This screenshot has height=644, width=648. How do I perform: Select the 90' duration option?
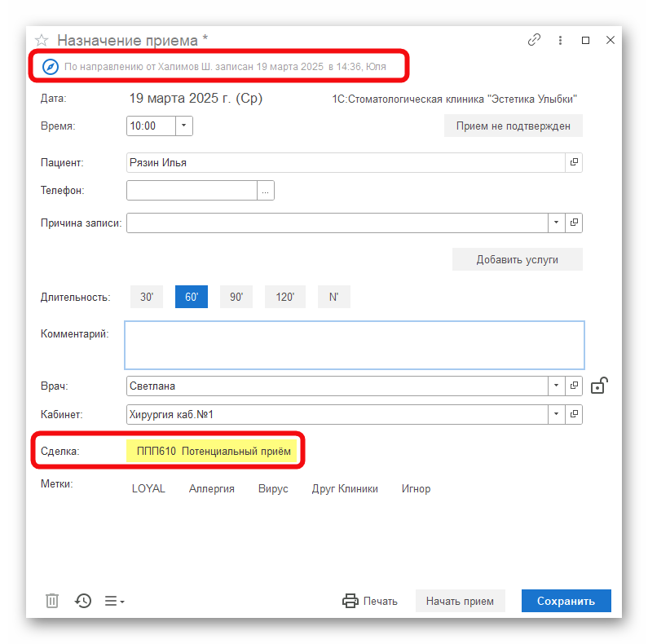(x=236, y=297)
